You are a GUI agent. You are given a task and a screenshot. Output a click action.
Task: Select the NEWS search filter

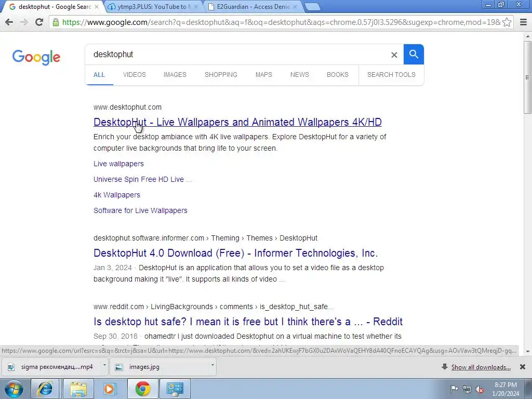pos(300,75)
